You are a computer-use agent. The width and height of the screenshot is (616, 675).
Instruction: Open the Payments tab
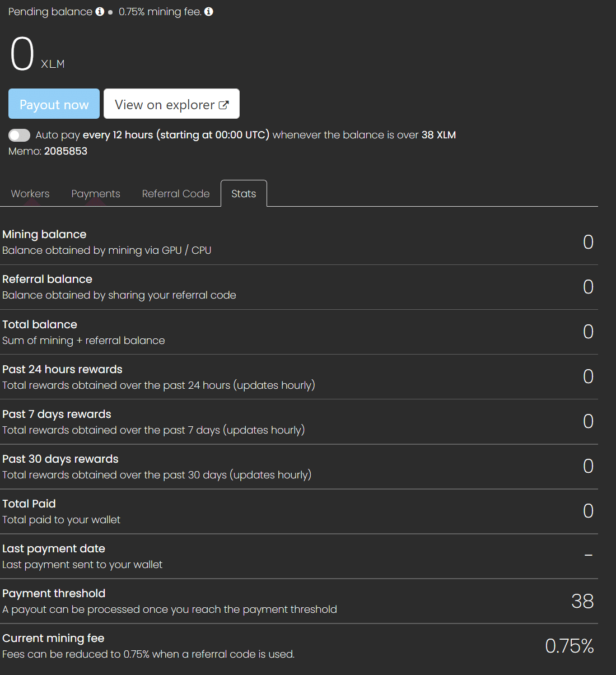tap(96, 194)
